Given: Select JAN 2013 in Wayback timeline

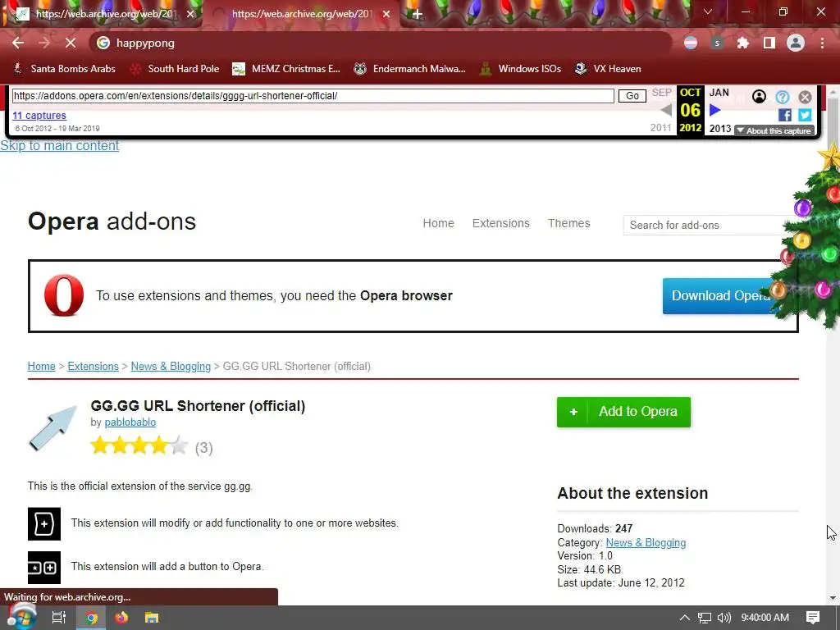Looking at the screenshot, I should (x=719, y=93).
